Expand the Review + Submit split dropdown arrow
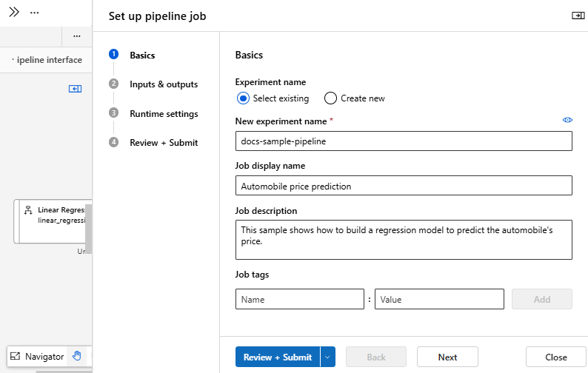The image size is (588, 373). click(x=328, y=357)
